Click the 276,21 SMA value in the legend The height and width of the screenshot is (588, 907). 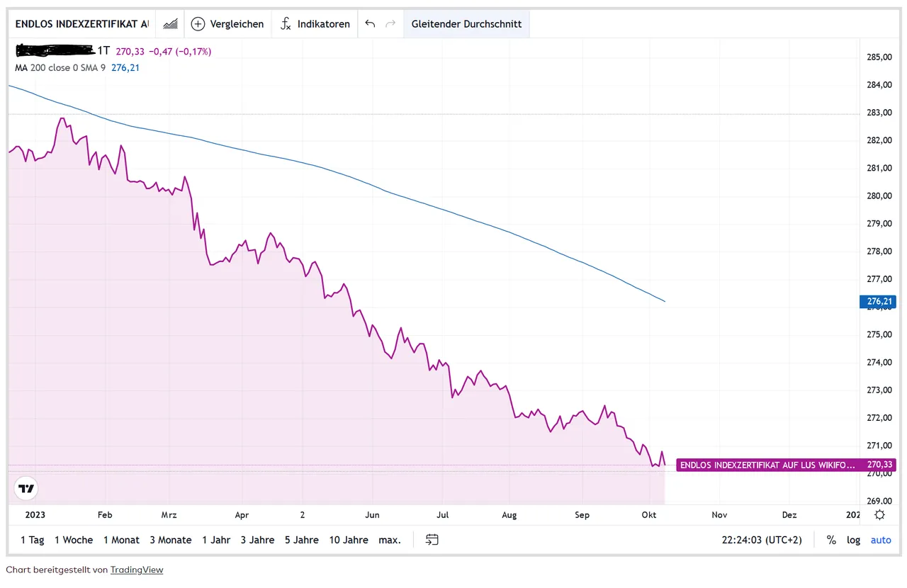125,68
